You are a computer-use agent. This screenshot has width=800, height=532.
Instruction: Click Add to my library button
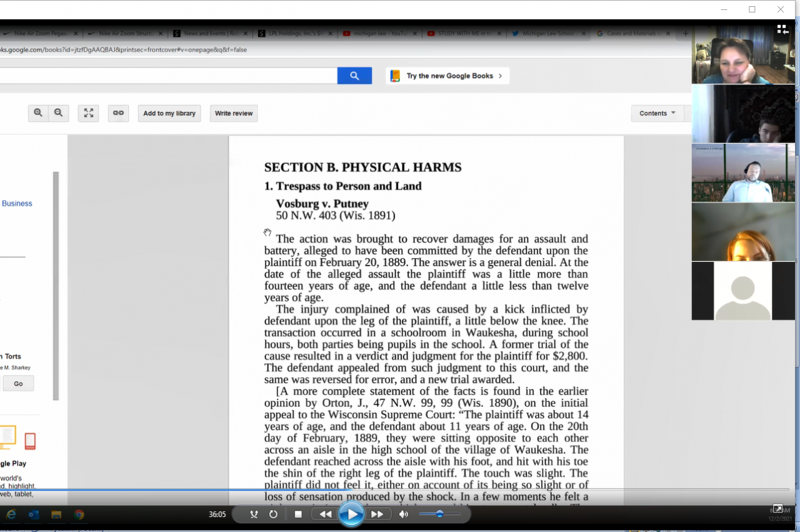pos(169,113)
